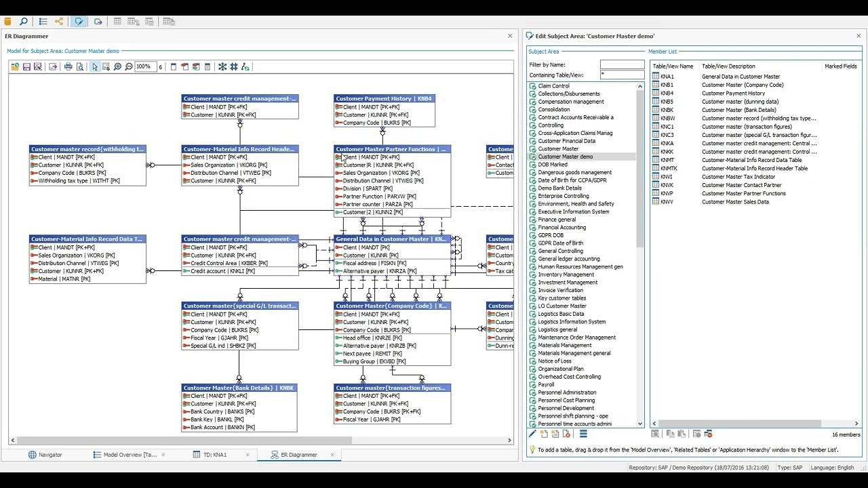Click the blue pencil edit subject area icon
Viewport: 868px width, 488px height.
tap(532, 434)
